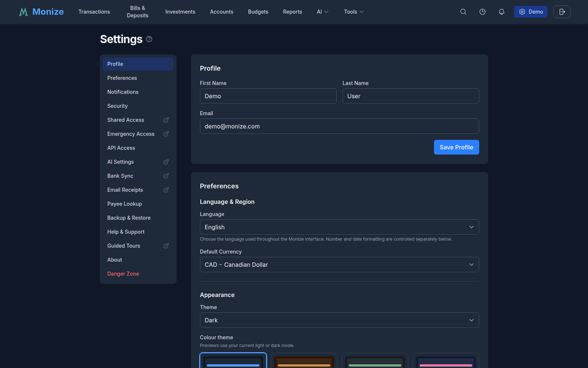Choose the blue colour theme swatch
The height and width of the screenshot is (368, 588).
click(233, 361)
